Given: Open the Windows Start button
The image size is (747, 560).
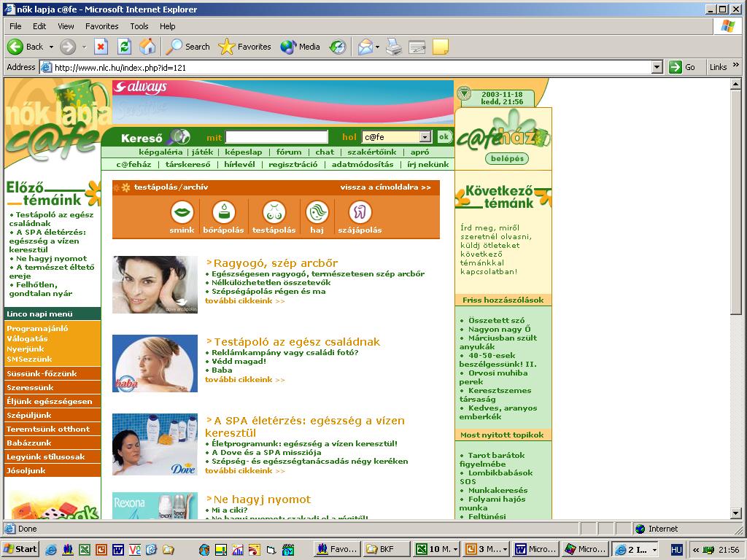Looking at the screenshot, I should [x=20, y=549].
